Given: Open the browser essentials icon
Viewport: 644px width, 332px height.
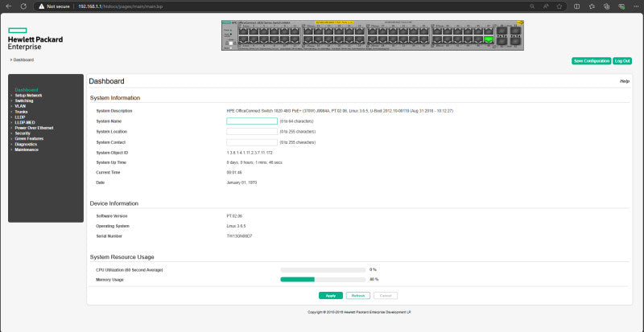Looking at the screenshot, I should (621, 6).
